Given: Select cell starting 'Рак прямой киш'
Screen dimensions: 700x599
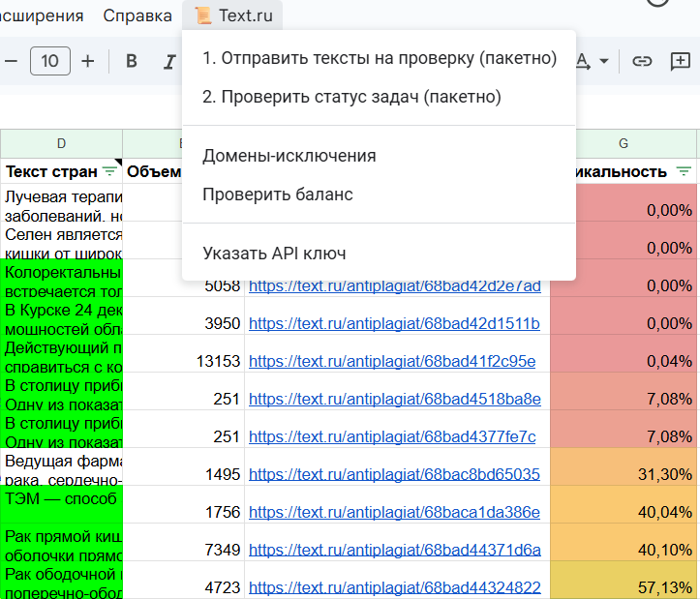Looking at the screenshot, I should [62, 542].
